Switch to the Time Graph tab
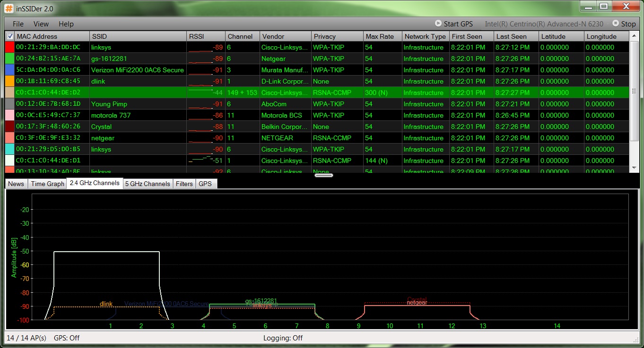The width and height of the screenshot is (644, 348). (x=47, y=184)
